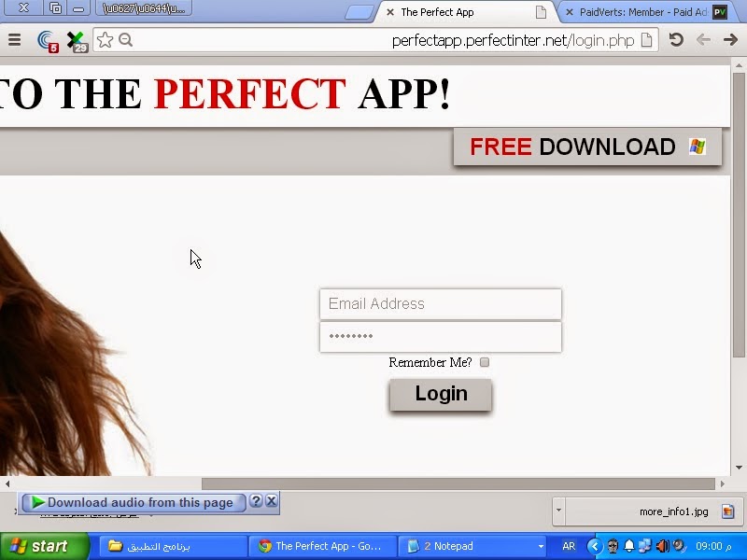The image size is (747, 560).
Task: Click the vertical scrollbar down arrow
Action: [739, 468]
